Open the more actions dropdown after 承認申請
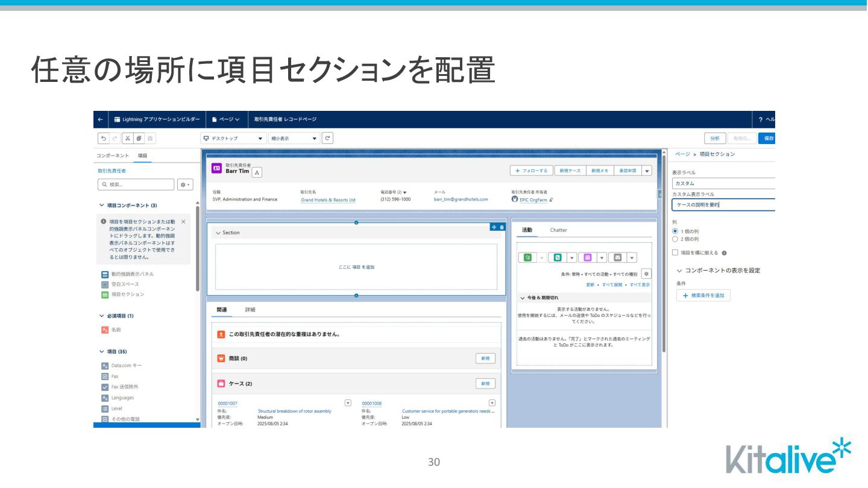The width and height of the screenshot is (868, 488). 647,171
